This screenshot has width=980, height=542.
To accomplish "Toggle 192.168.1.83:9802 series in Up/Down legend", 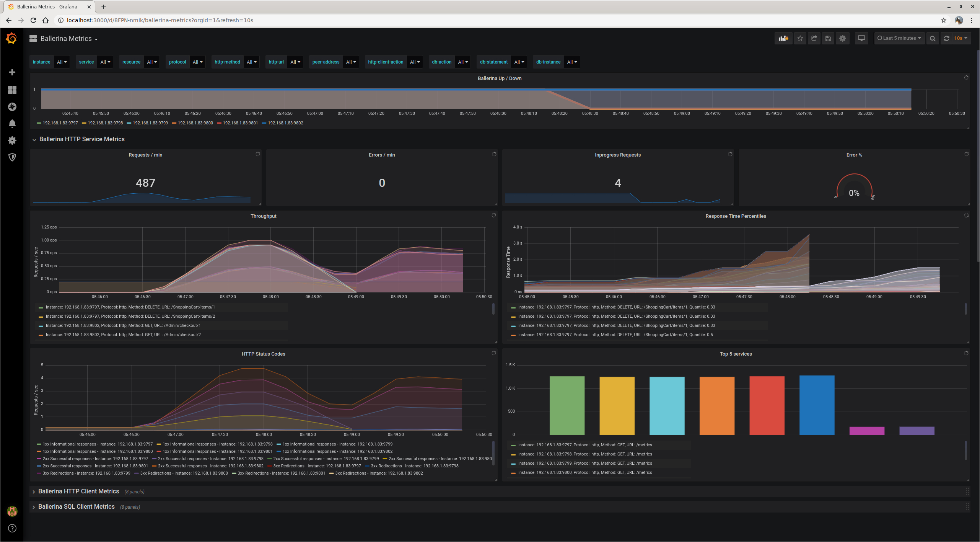I will [285, 123].
